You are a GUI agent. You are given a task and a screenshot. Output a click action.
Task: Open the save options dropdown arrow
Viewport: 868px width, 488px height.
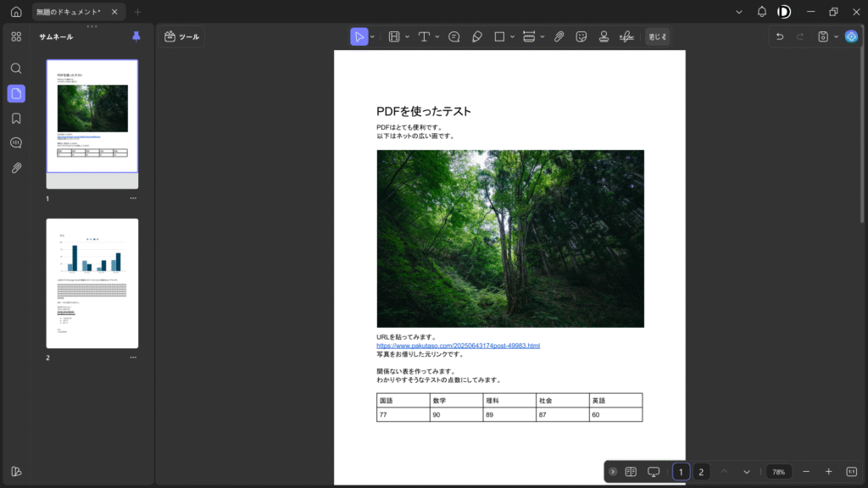pyautogui.click(x=836, y=36)
